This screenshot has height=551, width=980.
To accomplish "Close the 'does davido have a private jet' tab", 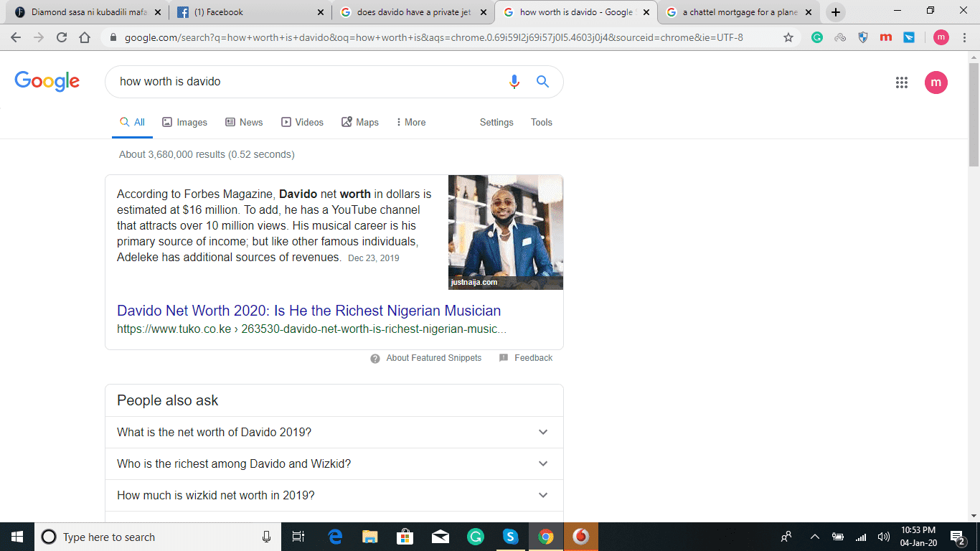I will click(x=484, y=12).
